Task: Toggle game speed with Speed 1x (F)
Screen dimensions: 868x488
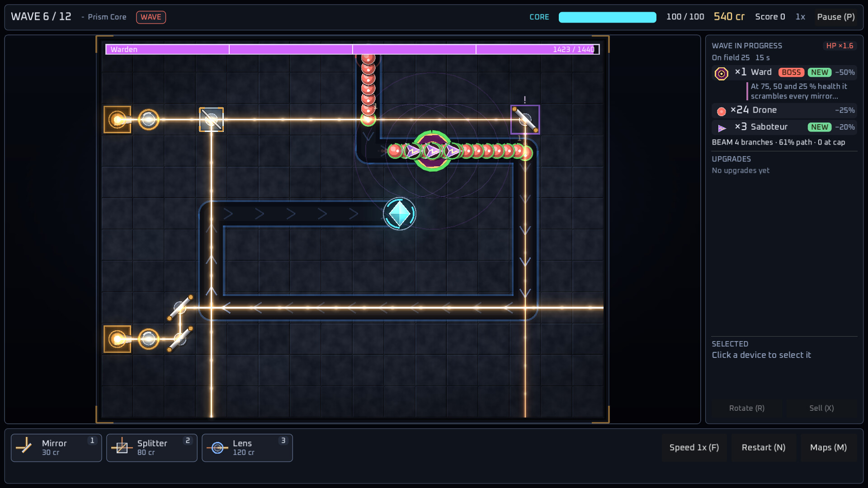Action: [x=694, y=447]
